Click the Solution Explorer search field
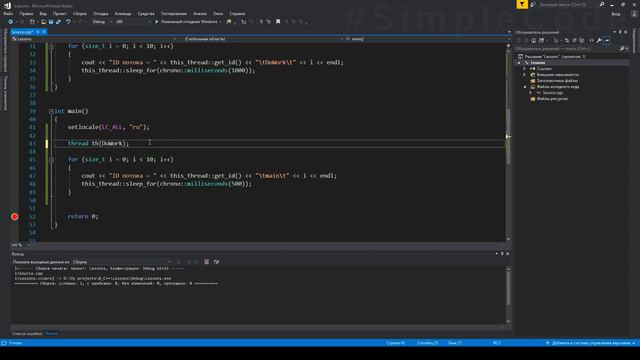The height and width of the screenshot is (360, 640). click(x=566, y=49)
